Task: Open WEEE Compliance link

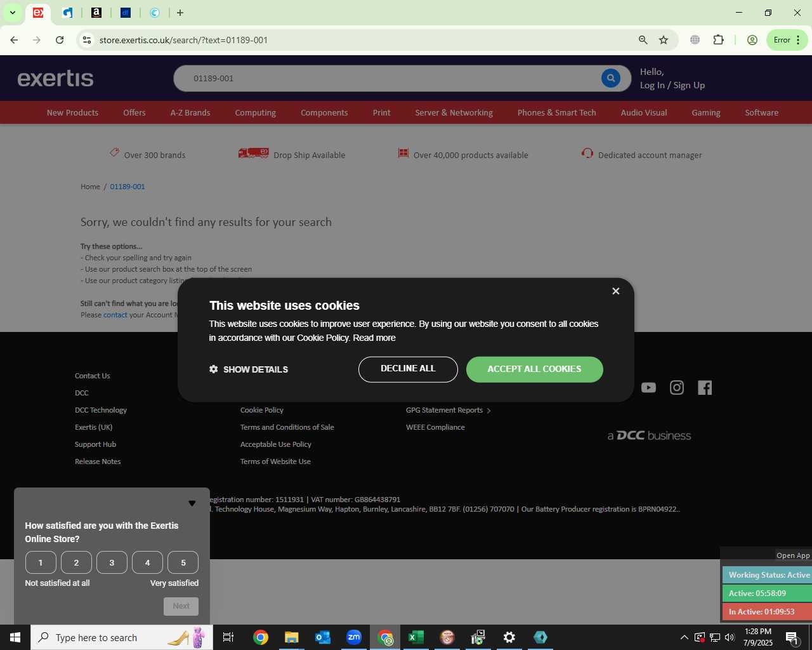Action: click(x=435, y=427)
